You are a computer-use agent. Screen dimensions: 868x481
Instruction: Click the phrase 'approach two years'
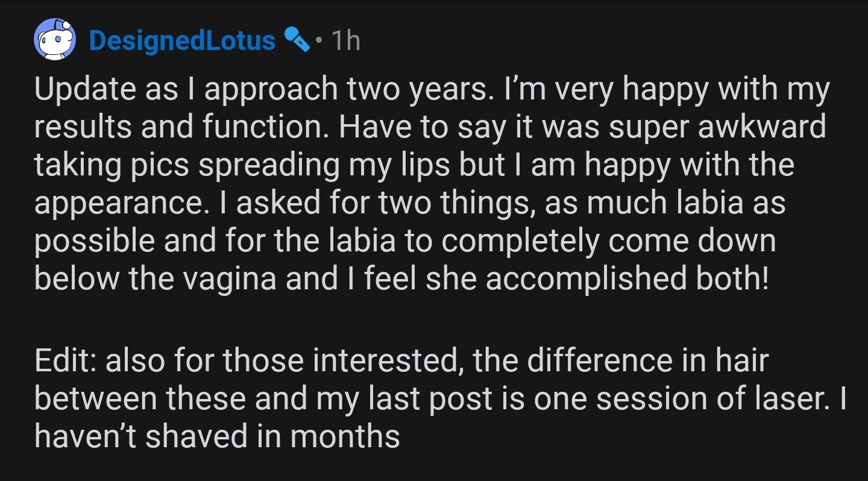coord(342,90)
